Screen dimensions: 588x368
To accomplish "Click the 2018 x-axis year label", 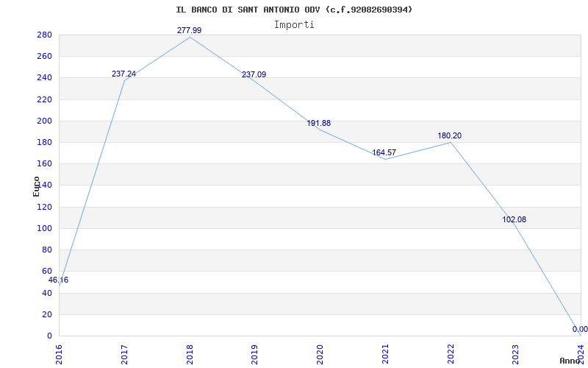I will [x=190, y=355].
